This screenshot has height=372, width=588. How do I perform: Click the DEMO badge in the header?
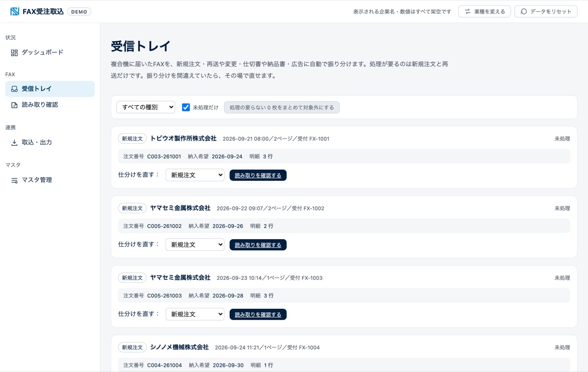79,12
